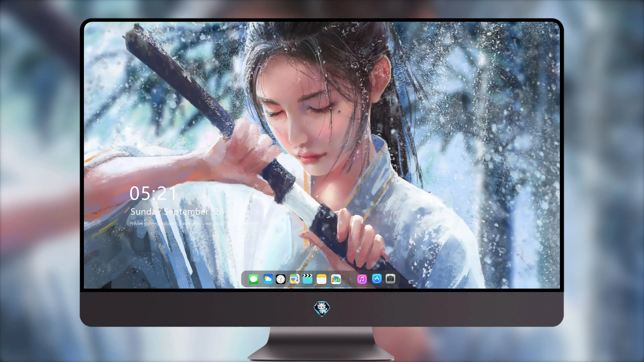644x362 pixels.
Task: Open the yellow Notes app
Action: tap(321, 279)
